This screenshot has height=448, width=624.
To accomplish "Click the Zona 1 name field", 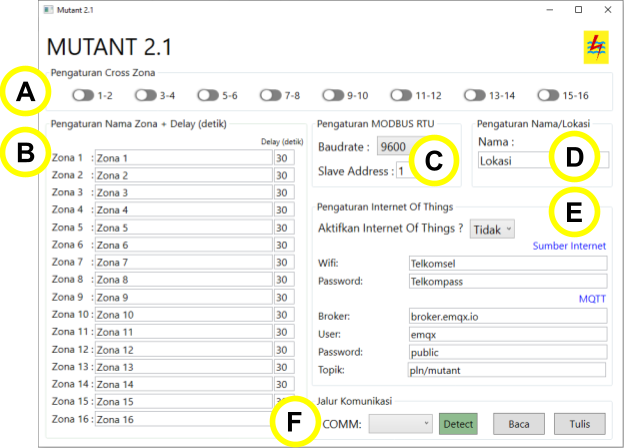I will pos(183,158).
